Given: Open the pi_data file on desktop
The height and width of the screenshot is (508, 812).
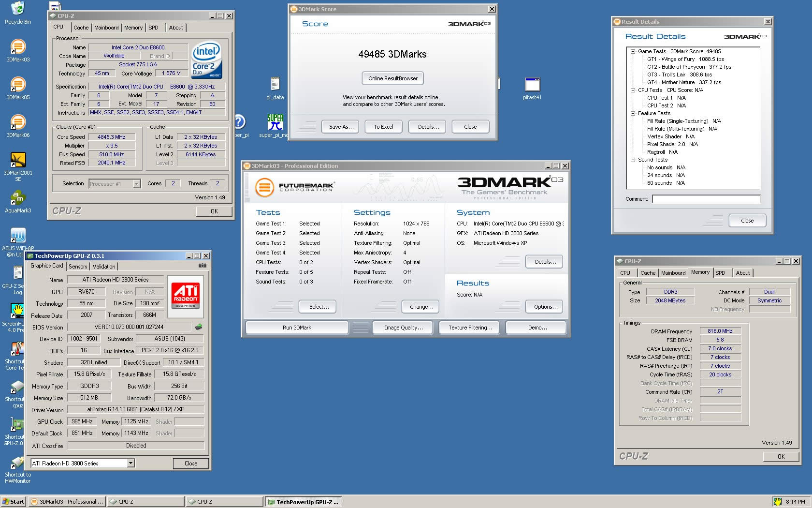Looking at the screenshot, I should [x=275, y=88].
